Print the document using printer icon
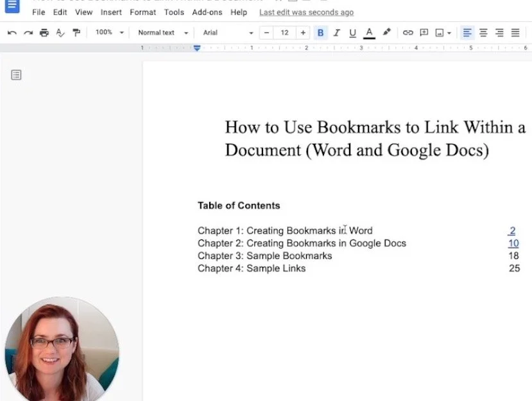Image resolution: width=532 pixels, height=401 pixels. [44, 33]
